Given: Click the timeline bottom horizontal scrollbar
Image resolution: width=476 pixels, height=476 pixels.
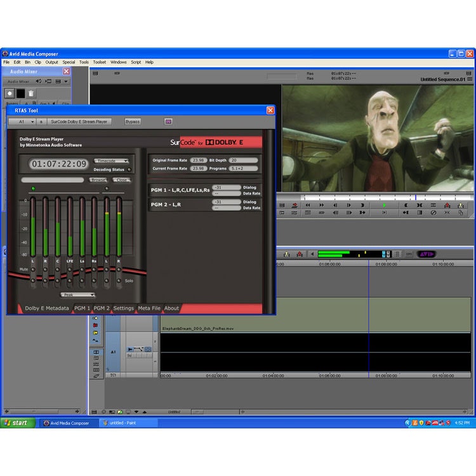Looking at the screenshot, I should (354, 412).
